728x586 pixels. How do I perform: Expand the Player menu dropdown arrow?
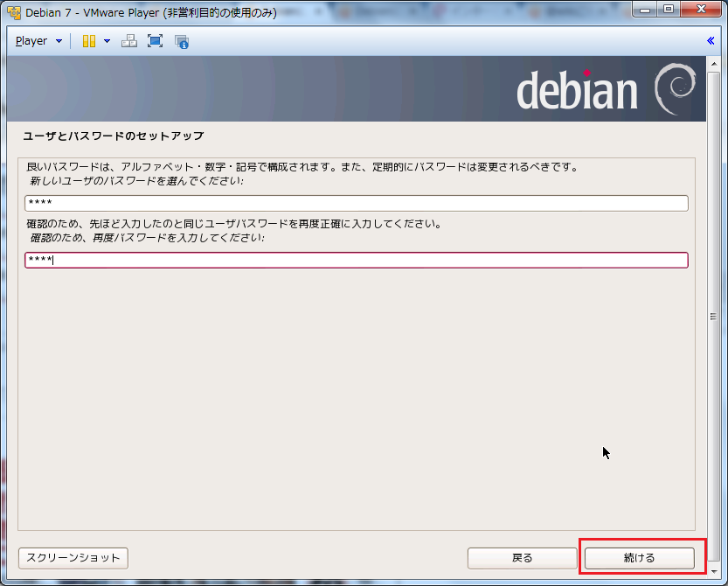pos(59,41)
